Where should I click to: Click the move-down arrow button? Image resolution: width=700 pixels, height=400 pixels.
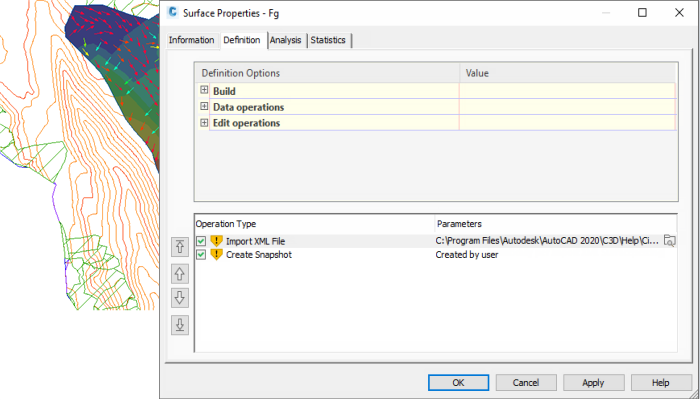click(180, 298)
